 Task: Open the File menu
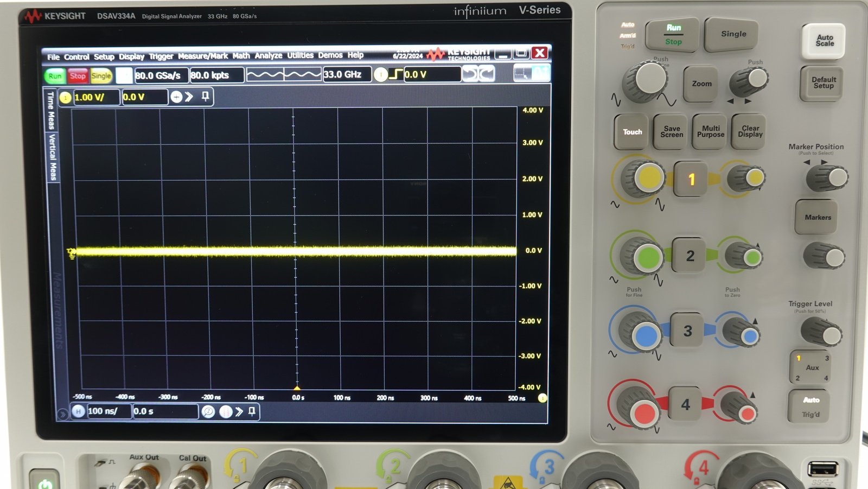pos(53,57)
